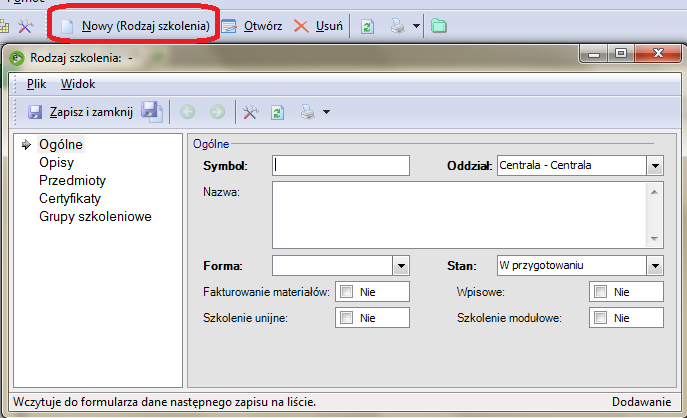Click the Otwórz toolbar button

(251, 26)
